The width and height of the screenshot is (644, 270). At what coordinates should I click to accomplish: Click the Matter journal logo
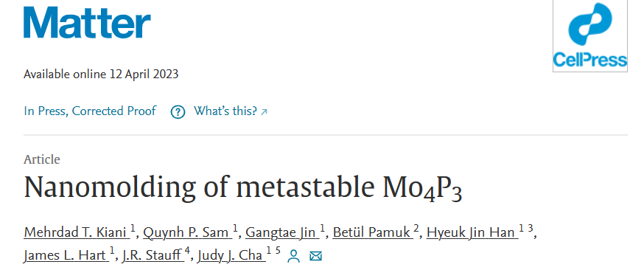tap(87, 23)
